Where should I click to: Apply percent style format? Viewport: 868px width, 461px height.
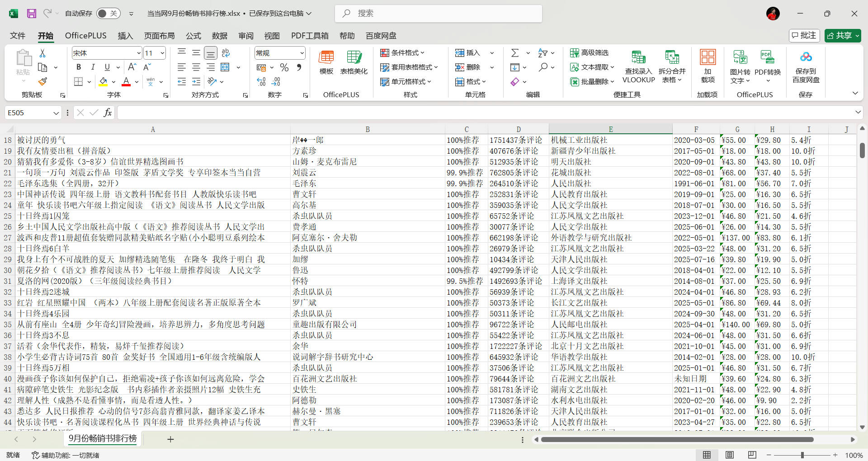pos(284,67)
